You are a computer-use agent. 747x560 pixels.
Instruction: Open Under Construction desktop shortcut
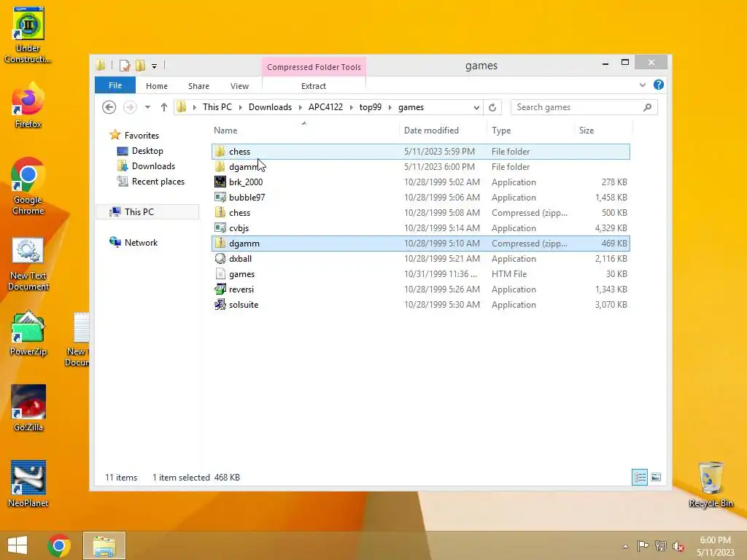(28, 35)
